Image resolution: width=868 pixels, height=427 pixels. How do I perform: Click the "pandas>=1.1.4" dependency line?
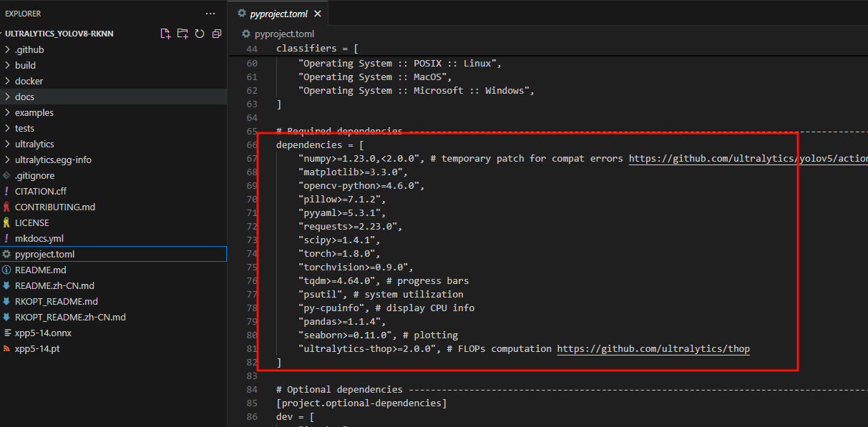click(342, 322)
